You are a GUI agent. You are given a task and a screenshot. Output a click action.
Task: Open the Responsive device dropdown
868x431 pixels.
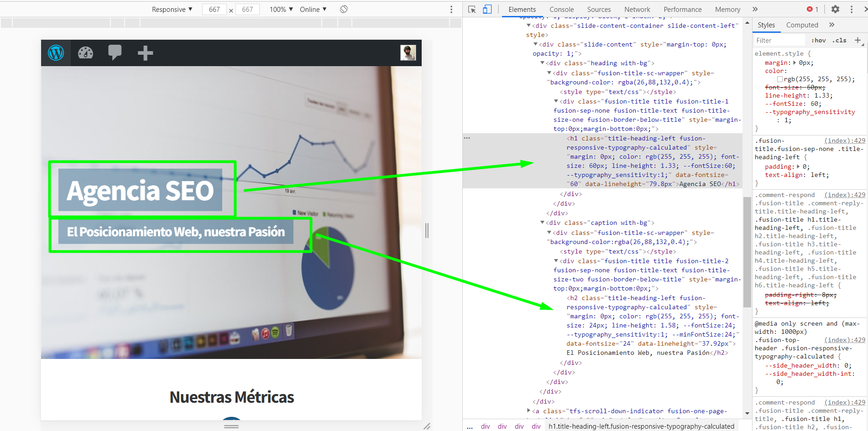[172, 9]
